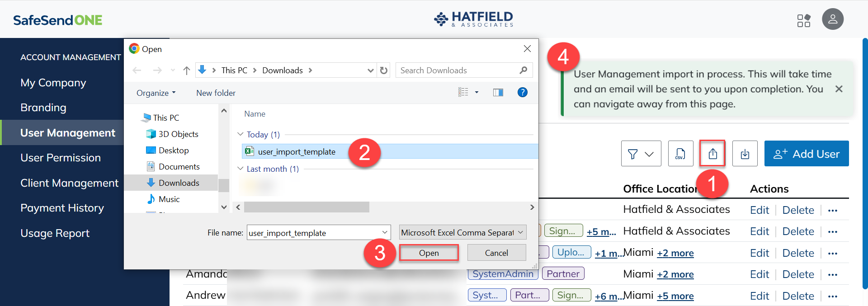Screen dimensions: 868x306
Task: Click the Cancel button
Action: click(x=496, y=253)
